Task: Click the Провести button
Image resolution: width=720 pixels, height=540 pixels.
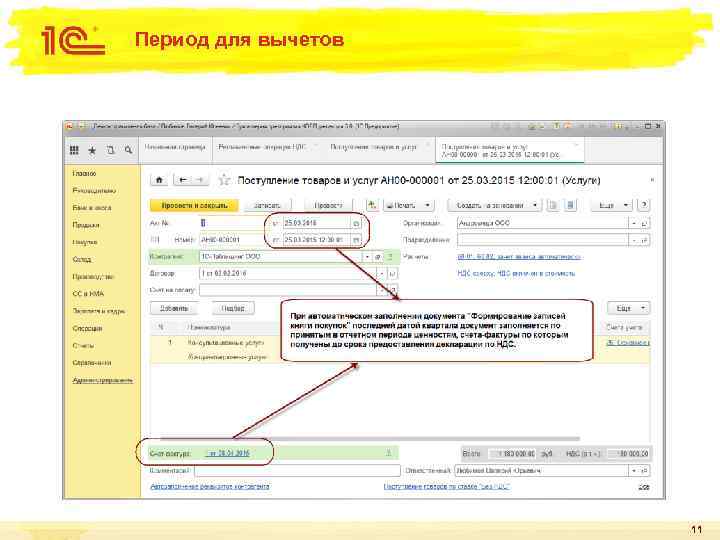Action: pyautogui.click(x=328, y=205)
